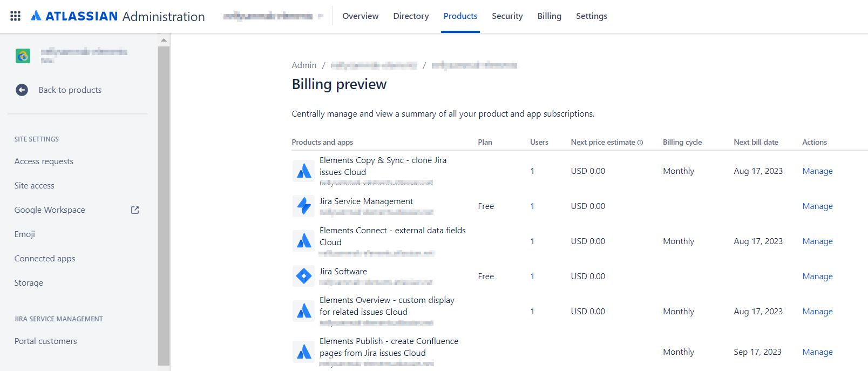Click the external link icon for Google Workspace
This screenshot has height=371, width=868.
tap(135, 210)
